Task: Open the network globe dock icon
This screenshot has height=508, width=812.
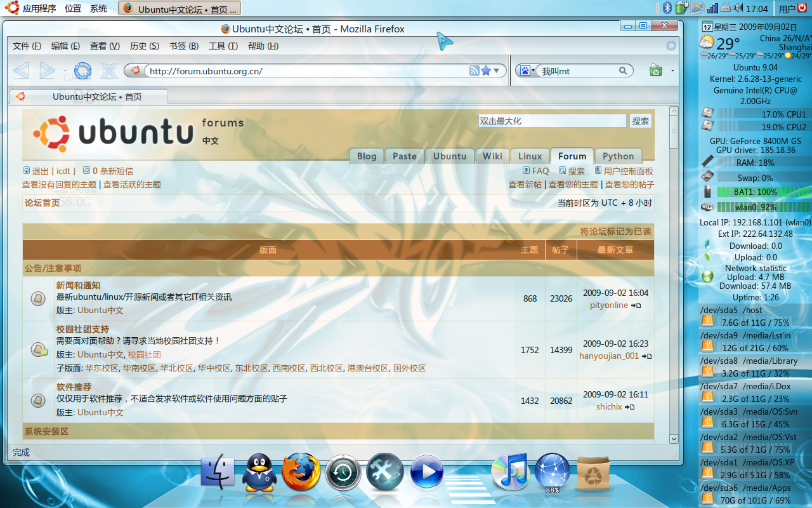Action: pos(553,472)
